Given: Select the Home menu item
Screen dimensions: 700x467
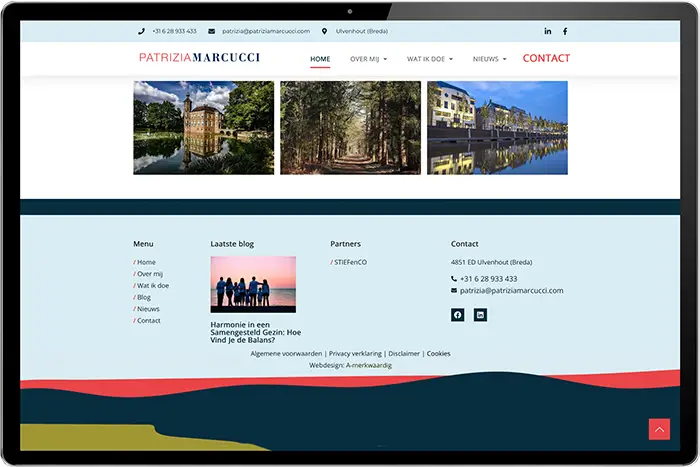Looking at the screenshot, I should point(320,59).
